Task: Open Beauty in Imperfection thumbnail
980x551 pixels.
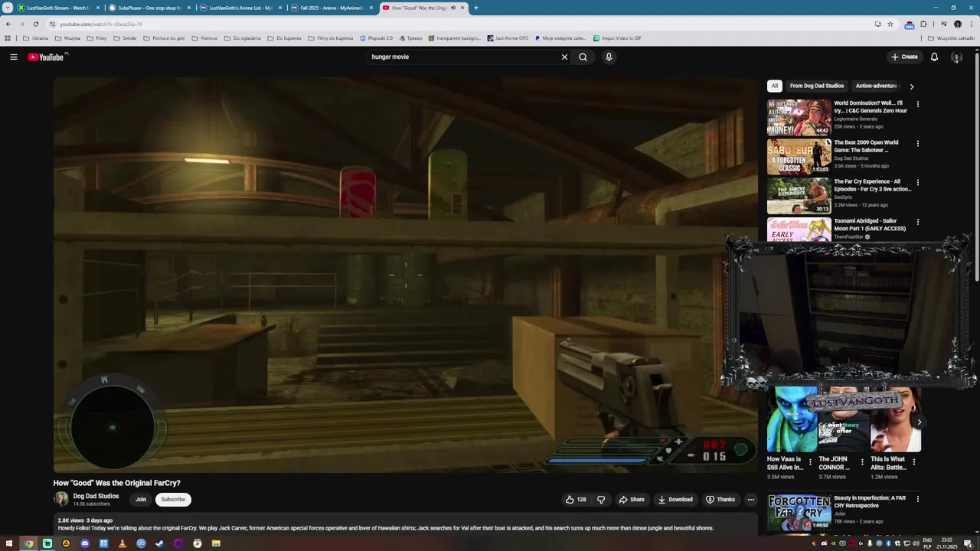Action: point(799,513)
